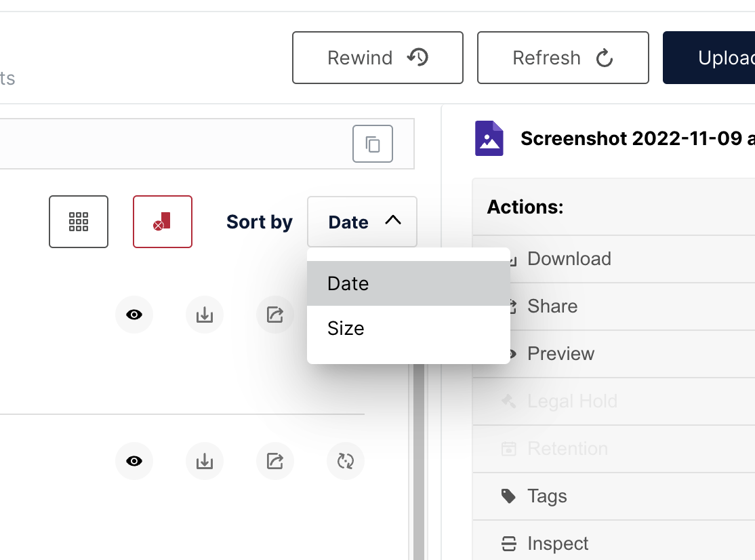Preview the second row with eye icon
The width and height of the screenshot is (755, 560).
134,461
